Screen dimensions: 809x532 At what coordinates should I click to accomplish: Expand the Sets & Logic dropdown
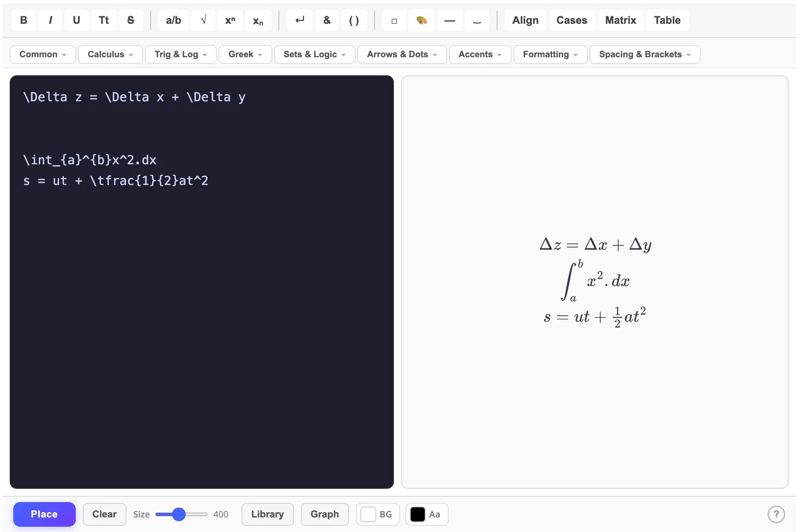tap(315, 55)
